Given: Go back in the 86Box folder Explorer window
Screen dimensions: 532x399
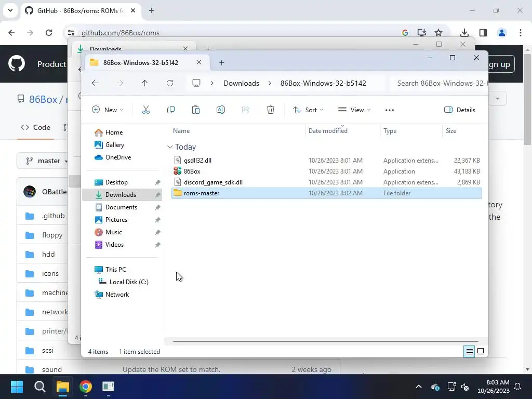Looking at the screenshot, I should pyautogui.click(x=95, y=83).
